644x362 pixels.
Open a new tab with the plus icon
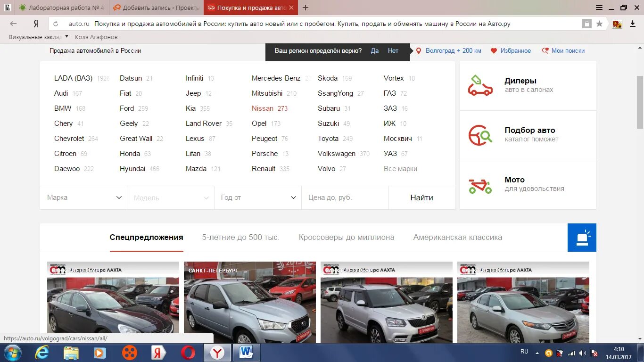pyautogui.click(x=305, y=8)
